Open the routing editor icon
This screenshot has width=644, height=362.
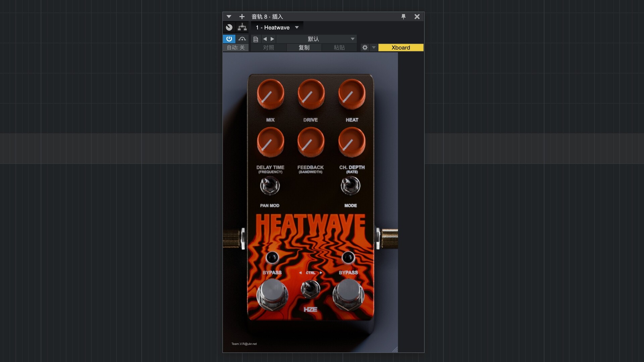242,27
